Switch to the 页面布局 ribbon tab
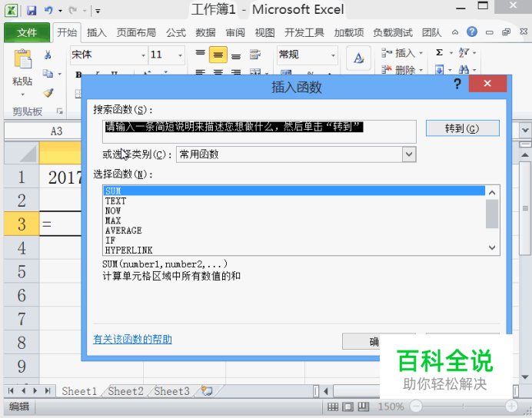This screenshot has width=532, height=418. pyautogui.click(x=136, y=32)
